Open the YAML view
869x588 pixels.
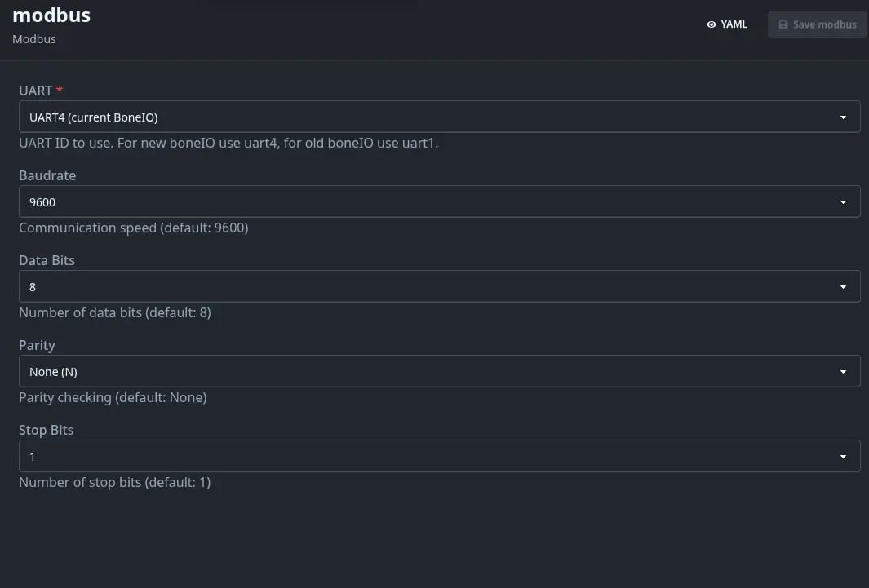tap(726, 24)
